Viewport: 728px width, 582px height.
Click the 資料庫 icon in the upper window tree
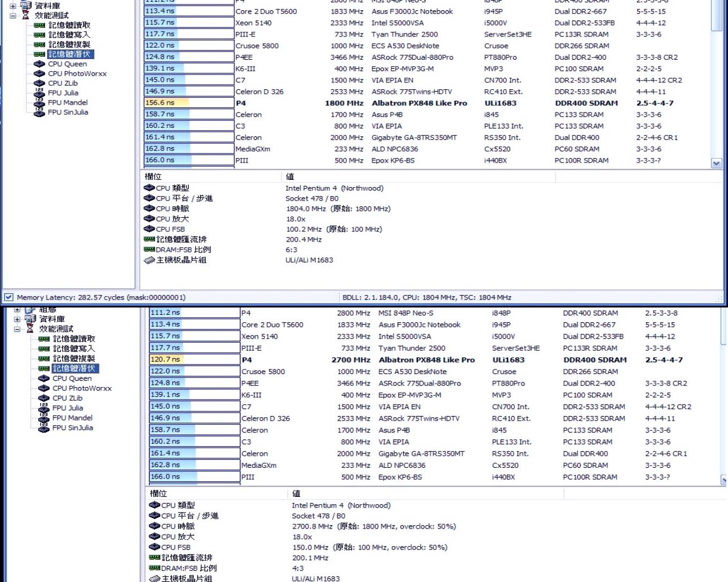tap(26, 5)
